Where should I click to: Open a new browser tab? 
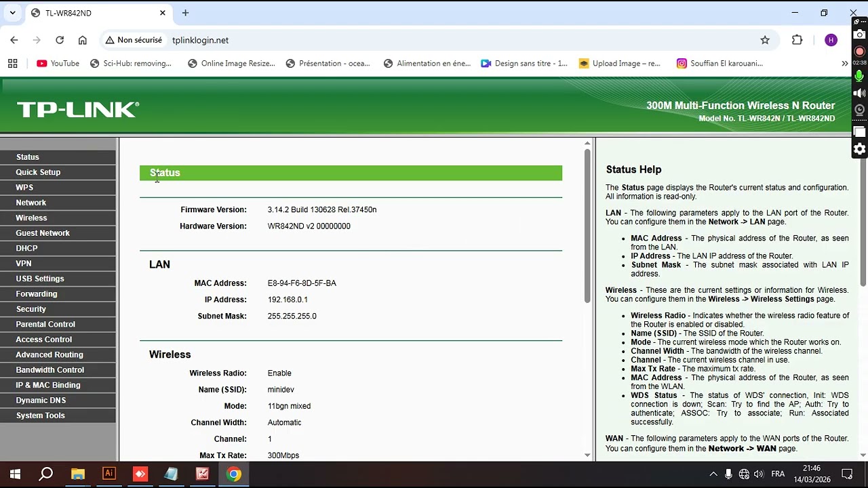tap(185, 13)
